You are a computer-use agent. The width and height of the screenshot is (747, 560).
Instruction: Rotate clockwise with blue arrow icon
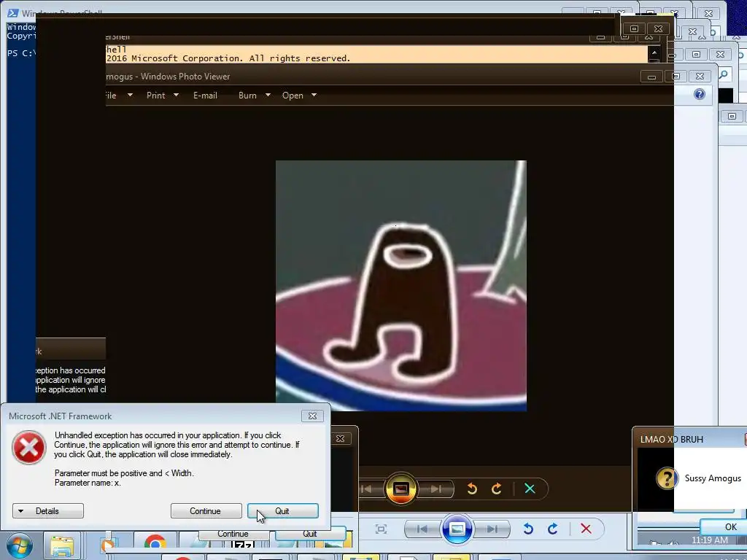tap(553, 529)
